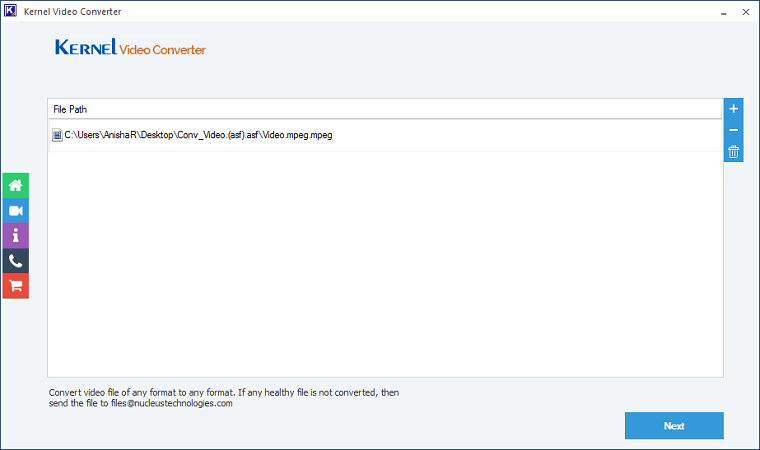The image size is (760, 450).
Task: Remove selected file with the minus icon
Action: pyautogui.click(x=733, y=130)
